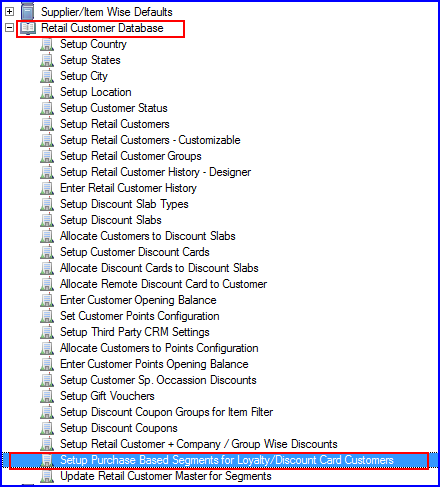
Task: Click the icon beside Setup Location
Action: coord(47,92)
